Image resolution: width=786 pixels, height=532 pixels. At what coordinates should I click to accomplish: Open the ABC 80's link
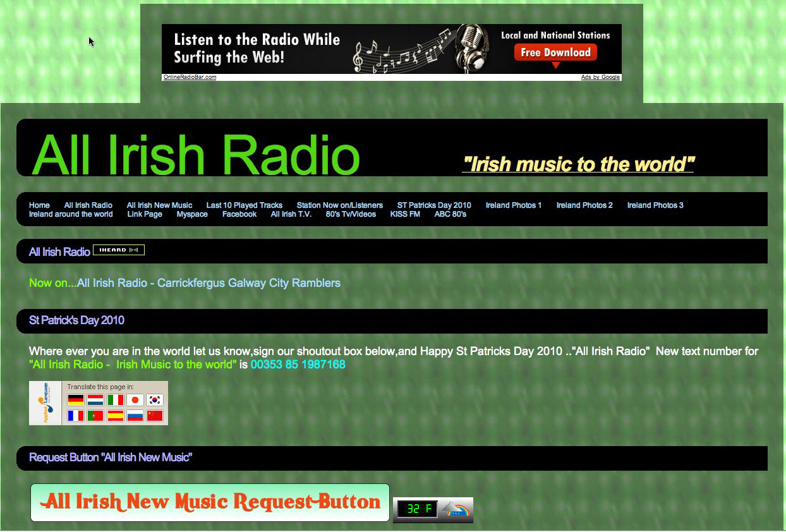pos(450,214)
